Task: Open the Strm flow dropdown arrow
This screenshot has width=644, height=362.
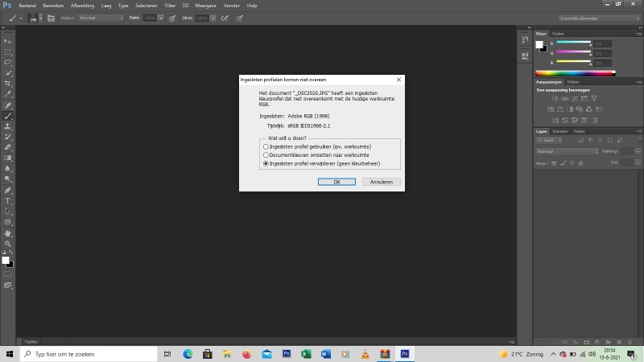Action: coord(213,18)
